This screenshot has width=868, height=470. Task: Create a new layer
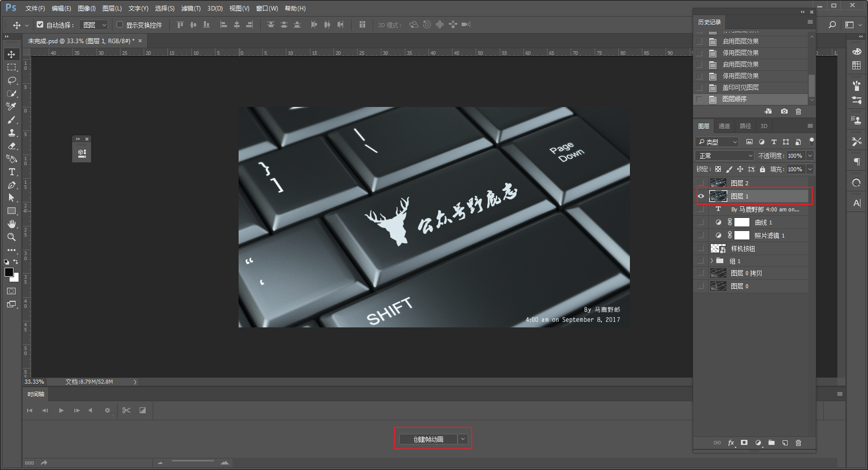(x=785, y=442)
